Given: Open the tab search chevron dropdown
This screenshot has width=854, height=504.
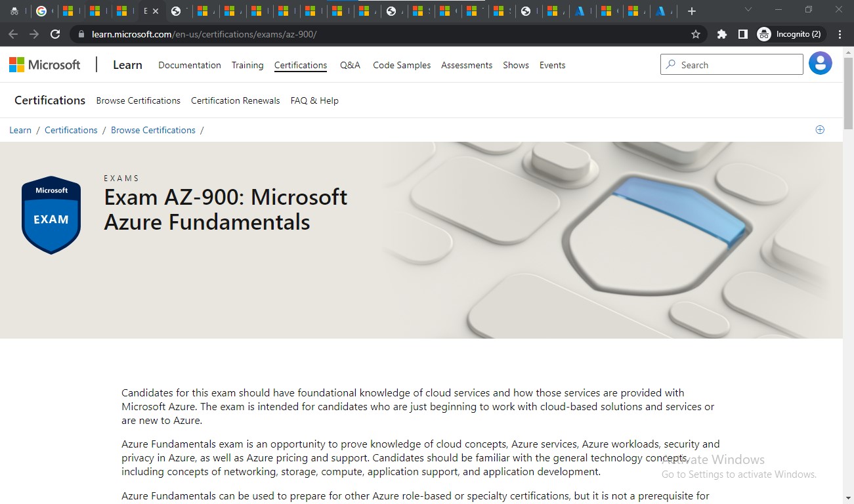Looking at the screenshot, I should pos(748,10).
